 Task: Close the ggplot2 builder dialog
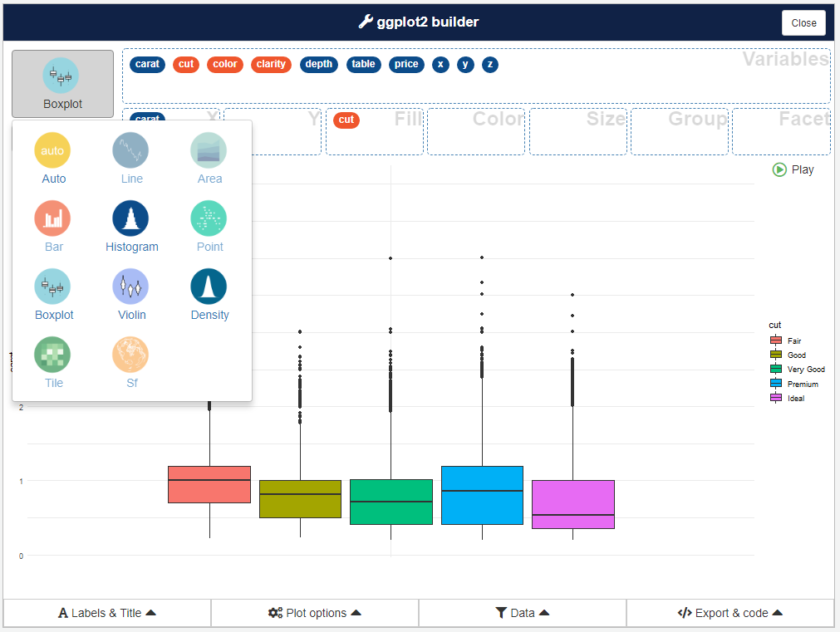(803, 23)
